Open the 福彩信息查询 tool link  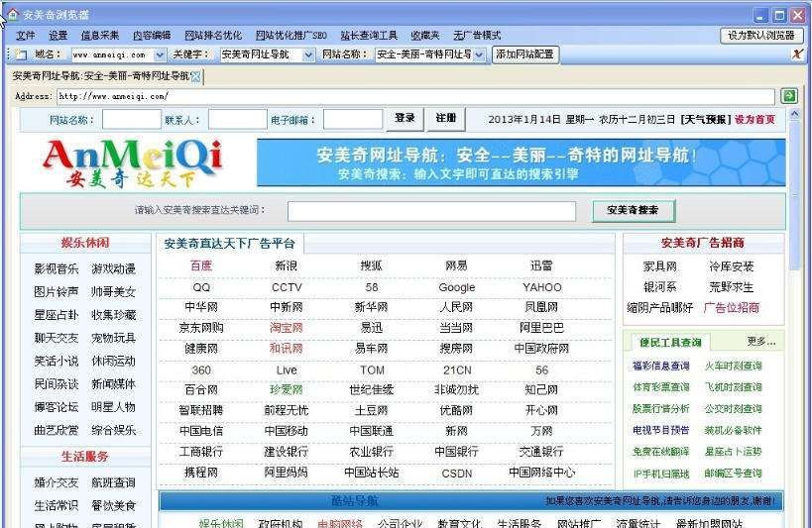[x=660, y=366]
